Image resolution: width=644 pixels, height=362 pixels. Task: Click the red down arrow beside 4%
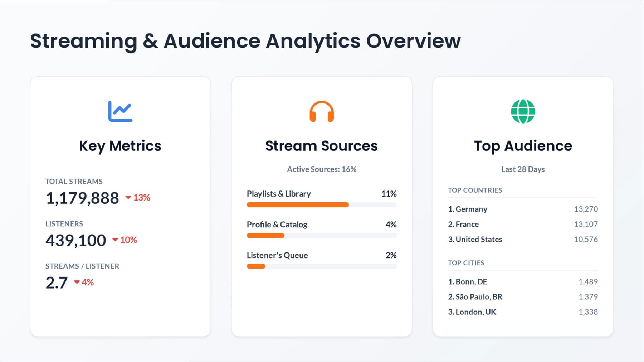click(77, 282)
